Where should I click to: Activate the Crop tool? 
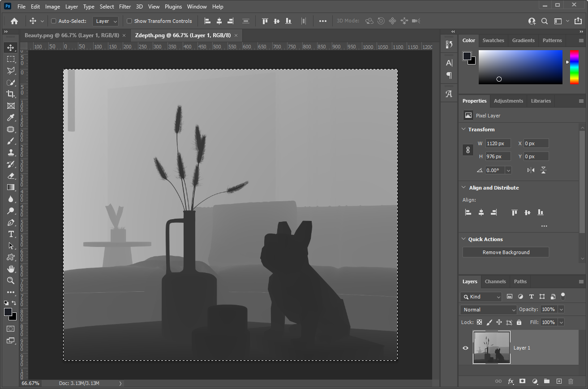coord(11,94)
